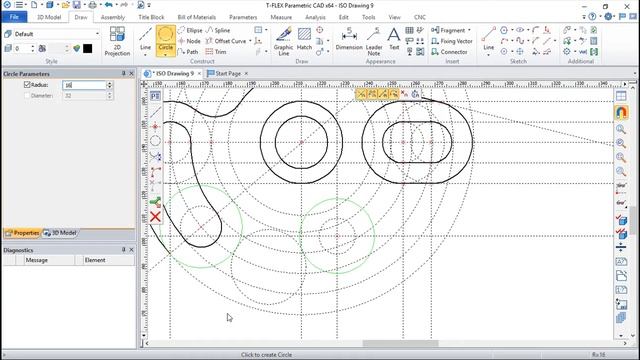
Task: Open the File menu
Action: 14,17
